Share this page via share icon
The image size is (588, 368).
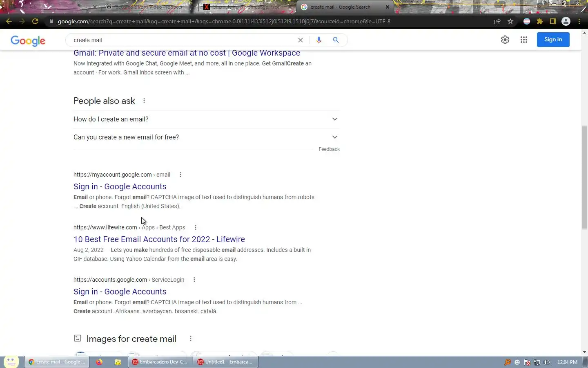pyautogui.click(x=497, y=21)
